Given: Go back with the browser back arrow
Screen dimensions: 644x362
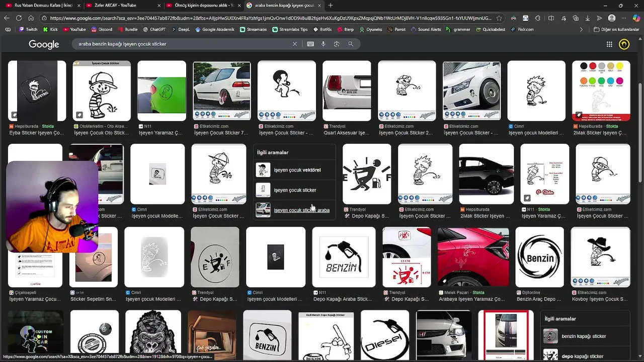Looking at the screenshot, I should click(7, 18).
